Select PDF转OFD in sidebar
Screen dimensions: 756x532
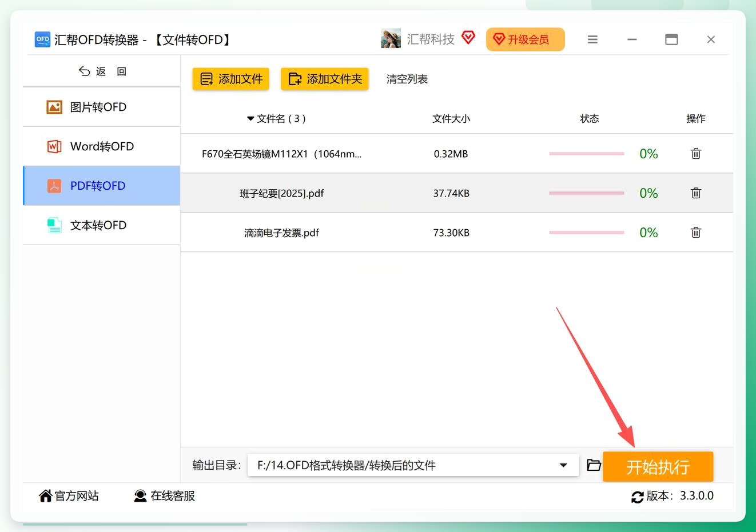102,186
